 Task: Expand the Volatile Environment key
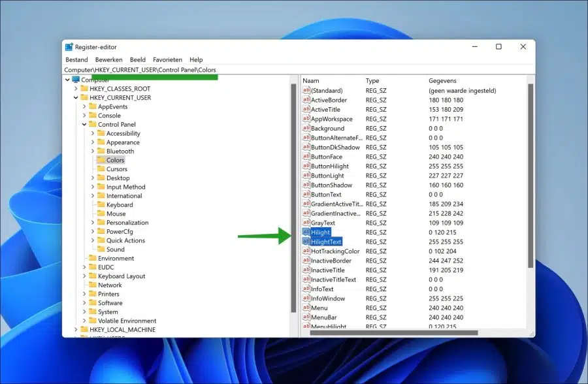click(x=84, y=321)
